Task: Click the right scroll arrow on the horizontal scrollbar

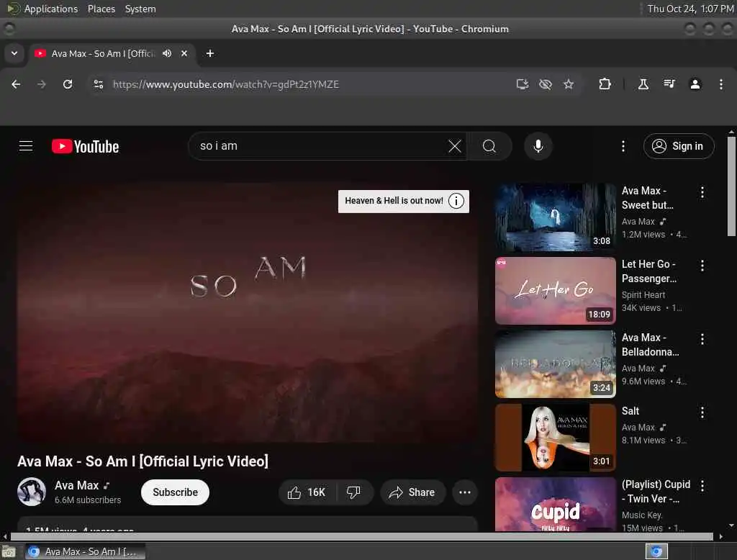Action: pyautogui.click(x=721, y=536)
